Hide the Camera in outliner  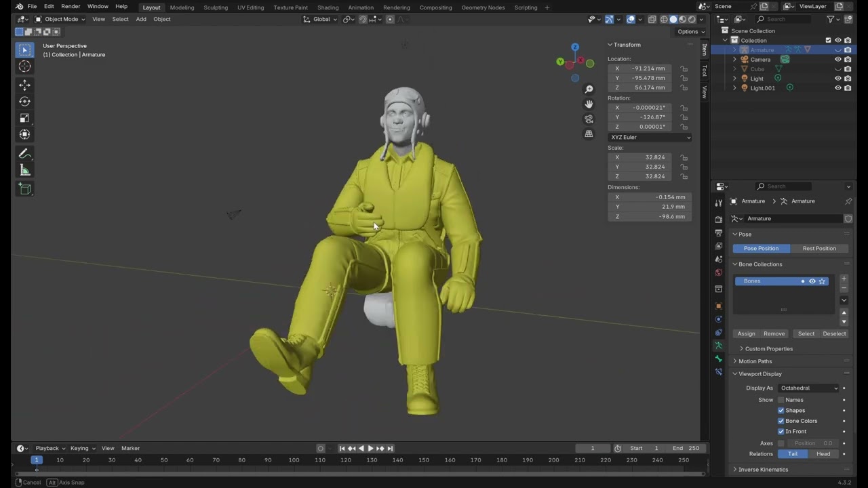(x=837, y=60)
